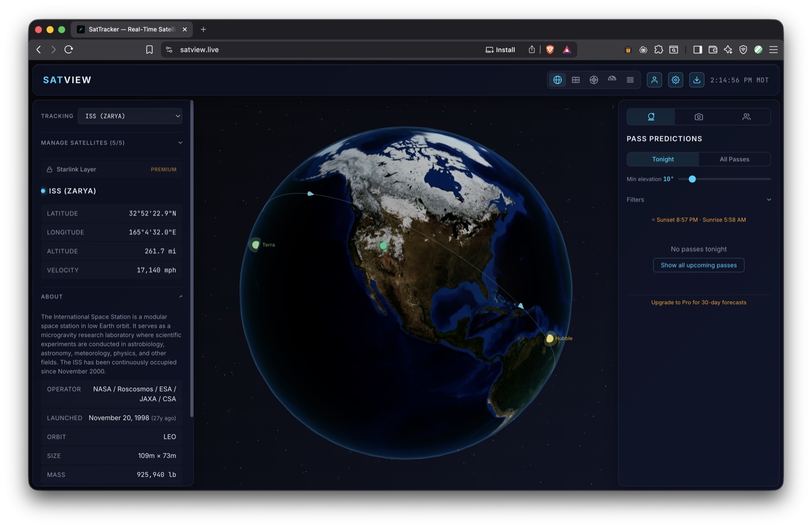Close the SatTracker tab
Screen dimensions: 812x528
pyautogui.click(x=185, y=29)
